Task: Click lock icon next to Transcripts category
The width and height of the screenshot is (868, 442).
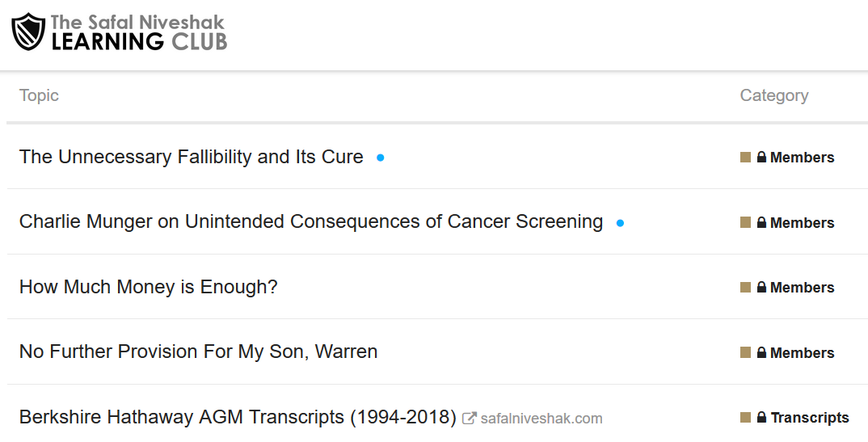Action: (761, 417)
